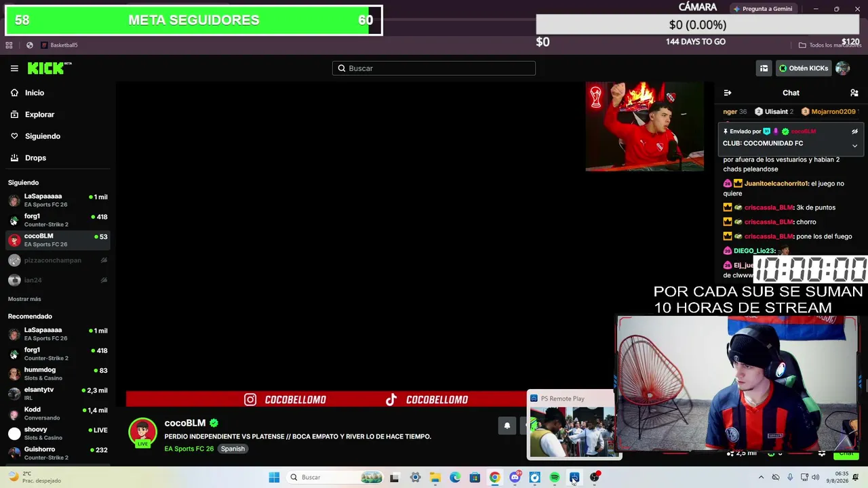Open the Kick hamburger sidebar menu
868x488 pixels.
point(14,68)
